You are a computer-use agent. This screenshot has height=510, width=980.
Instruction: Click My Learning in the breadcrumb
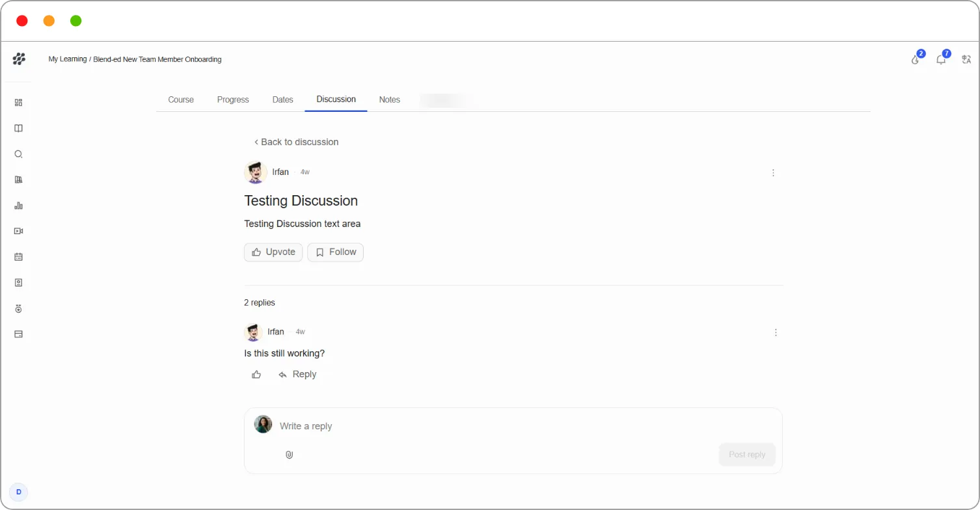(x=67, y=59)
